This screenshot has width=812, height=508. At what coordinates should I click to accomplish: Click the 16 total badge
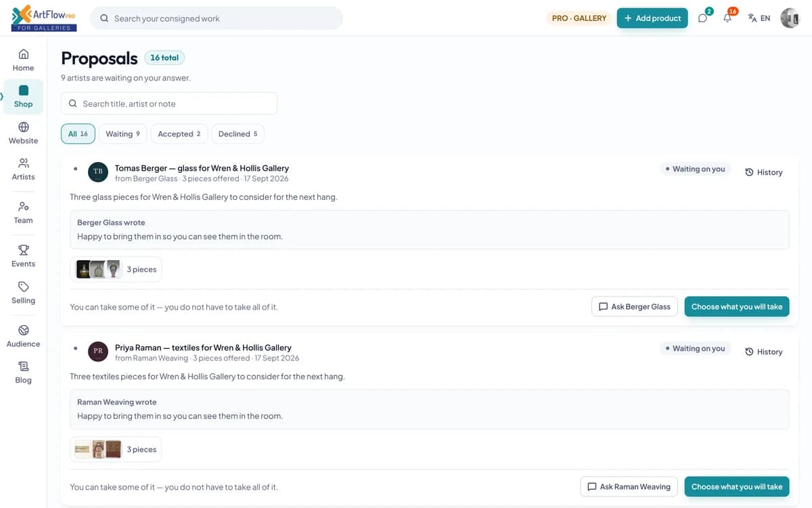[x=164, y=58]
